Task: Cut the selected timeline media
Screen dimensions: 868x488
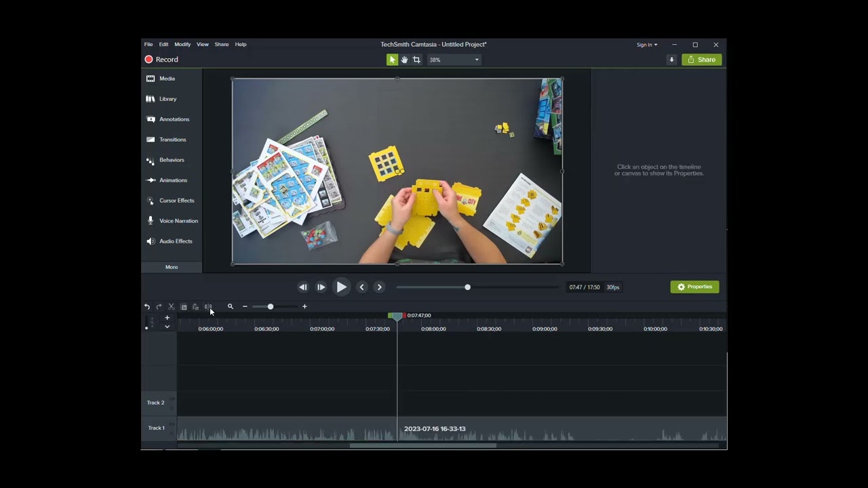Action: tap(172, 307)
